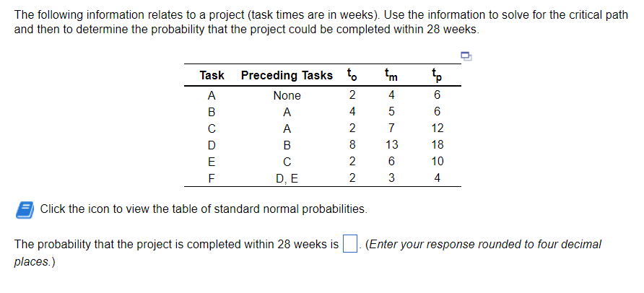Screen dimensions: 644x293
Task: Click Task F row label
Action: point(212,178)
